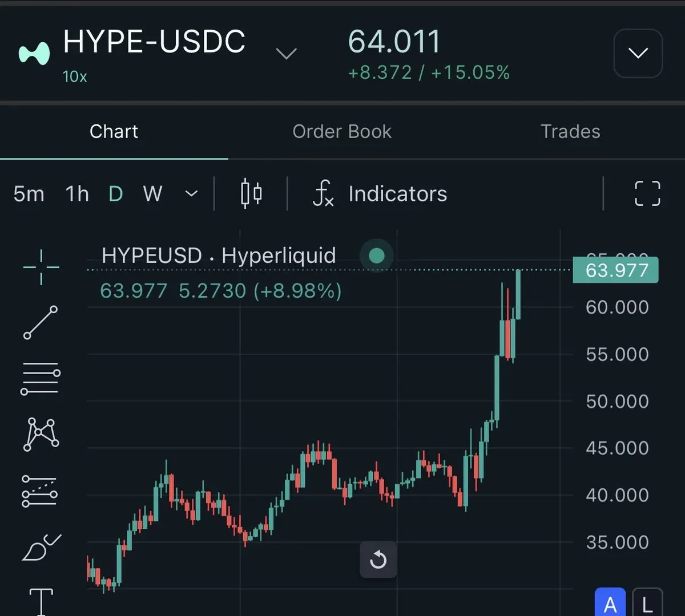Click the HYPE-USDC pair title
Viewport: 685px width, 616px height.
154,42
